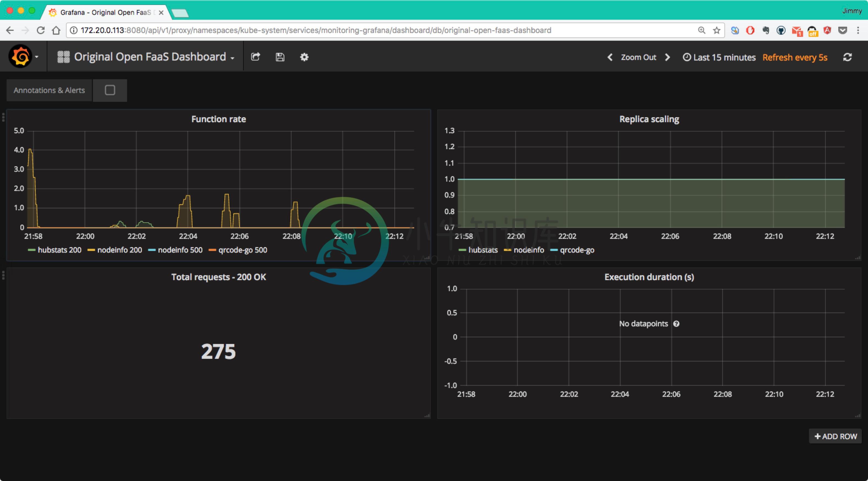Expand the Grafana logo dropdown caret
The height and width of the screenshot is (481, 868).
point(36,57)
